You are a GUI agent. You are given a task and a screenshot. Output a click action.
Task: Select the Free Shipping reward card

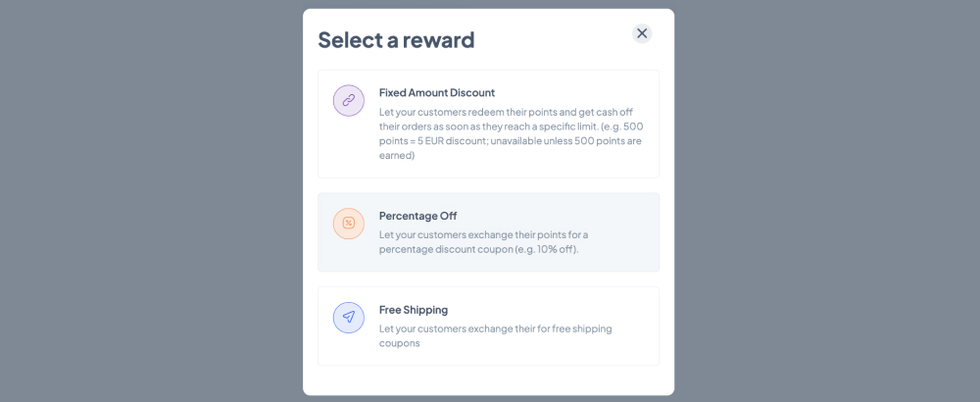coord(489,326)
